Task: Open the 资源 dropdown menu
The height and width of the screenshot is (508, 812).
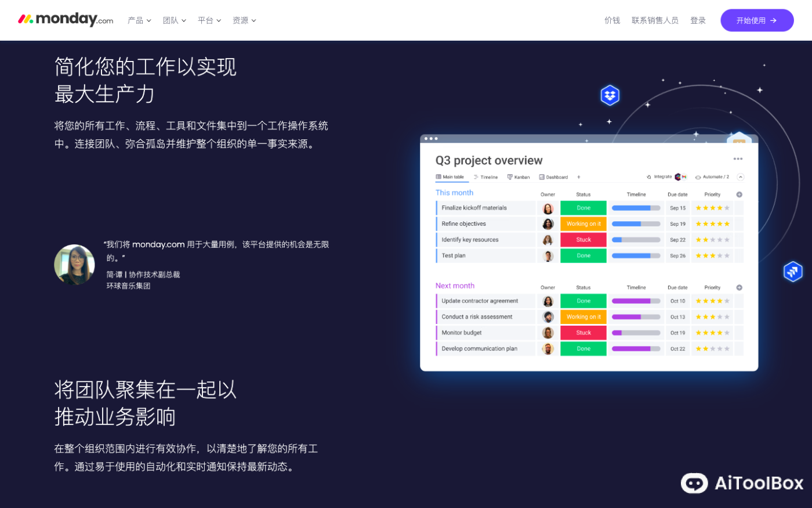Action: click(244, 20)
